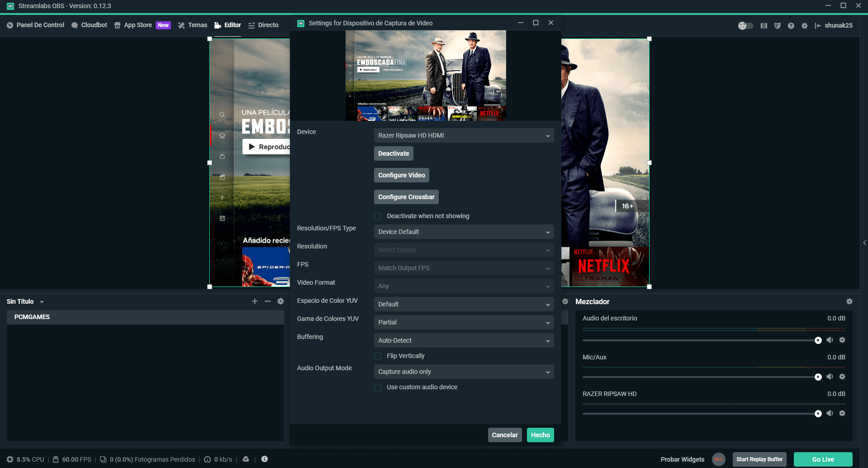Image resolution: width=868 pixels, height=468 pixels.
Task: Log out of the shunak25 account
Action: click(x=833, y=25)
